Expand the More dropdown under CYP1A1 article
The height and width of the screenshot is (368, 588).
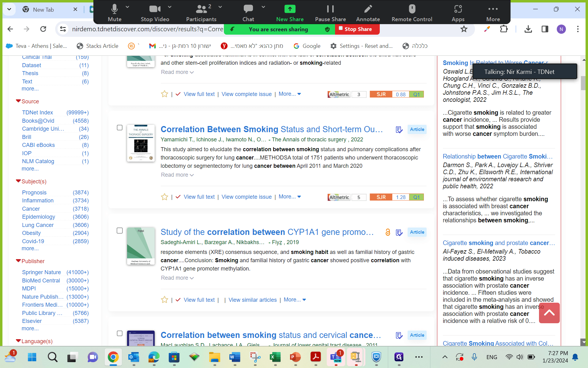[x=295, y=300]
